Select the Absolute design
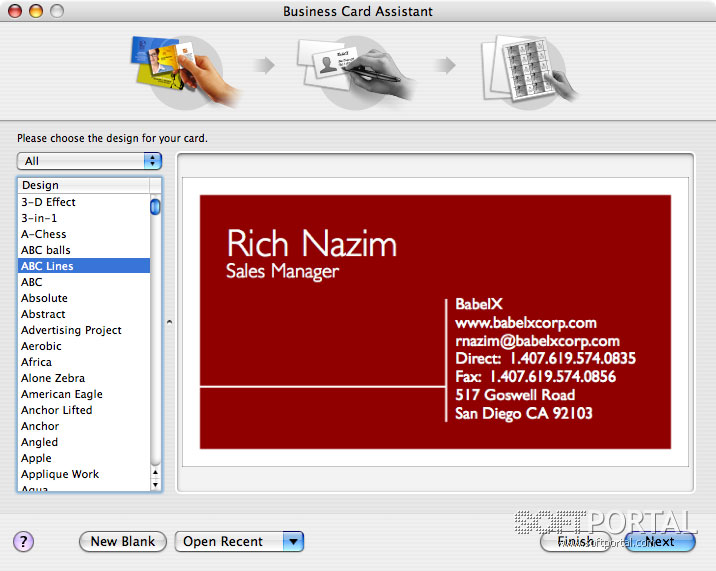The height and width of the screenshot is (571, 716). pyautogui.click(x=84, y=298)
